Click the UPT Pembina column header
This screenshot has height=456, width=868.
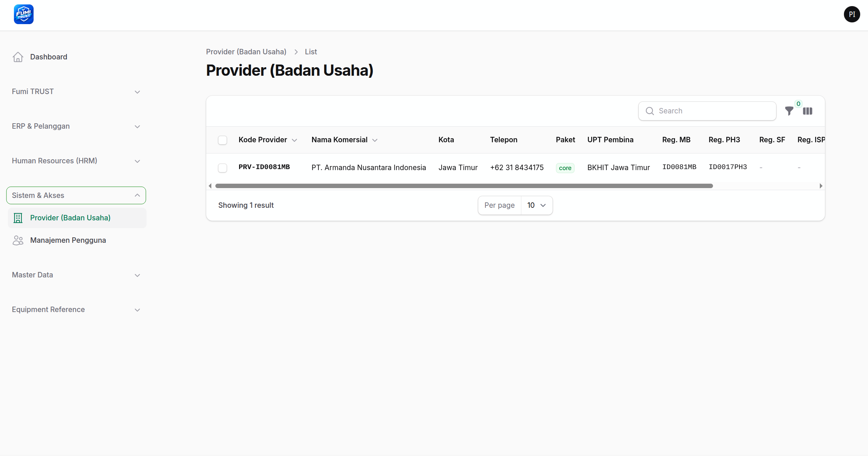[x=610, y=140]
